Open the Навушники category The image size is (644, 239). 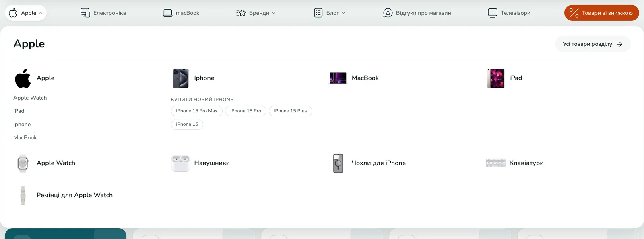pos(212,163)
